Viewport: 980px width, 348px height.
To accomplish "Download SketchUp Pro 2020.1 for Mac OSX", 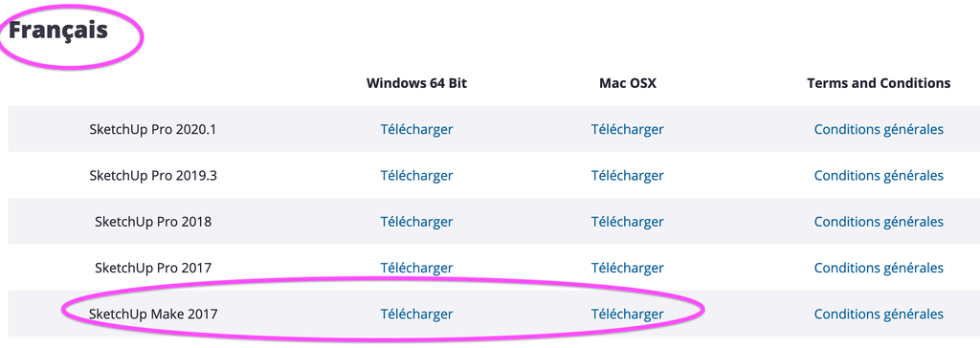I will (628, 129).
